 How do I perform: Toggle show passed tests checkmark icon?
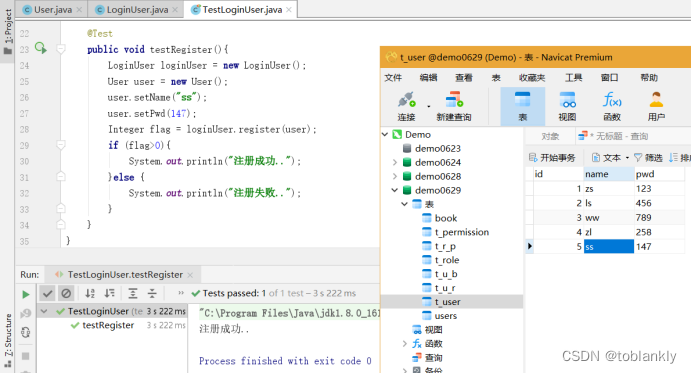click(x=48, y=293)
